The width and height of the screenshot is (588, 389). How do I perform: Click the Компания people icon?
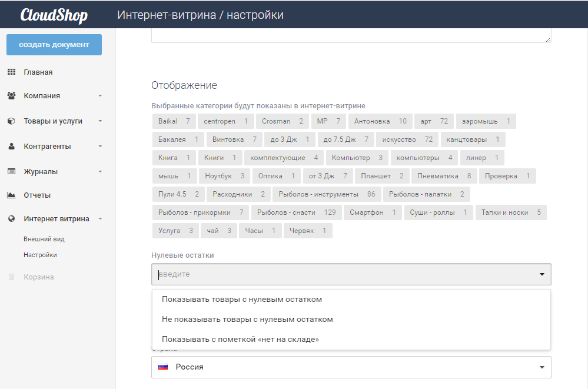(x=12, y=96)
